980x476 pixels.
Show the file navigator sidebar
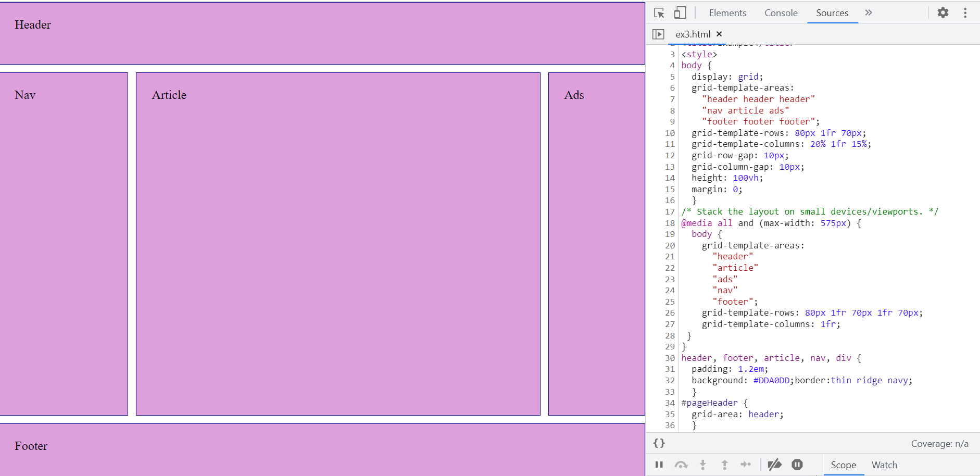pos(659,34)
